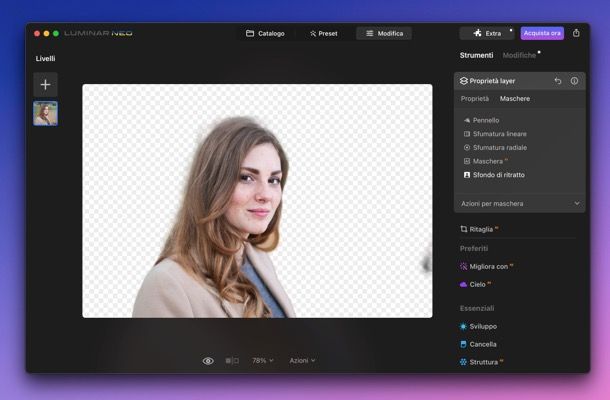Open the Cielo sky tool
The width and height of the screenshot is (610, 400).
point(475,284)
